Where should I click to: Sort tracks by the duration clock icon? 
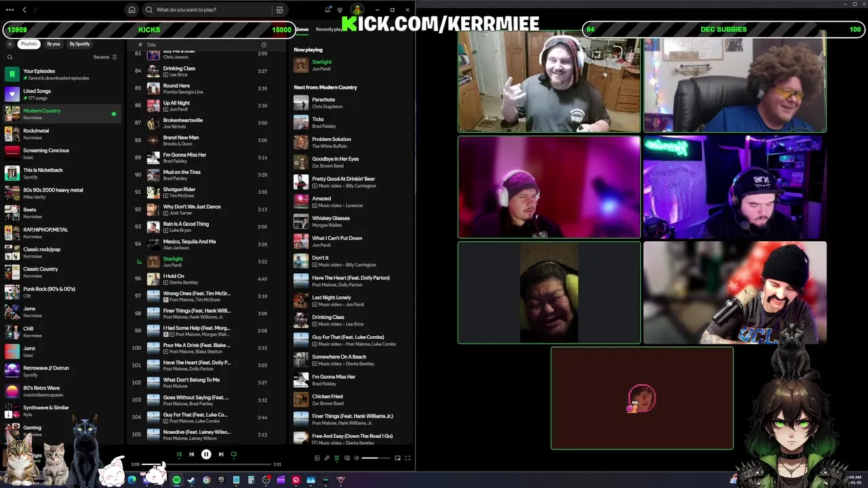[x=264, y=45]
